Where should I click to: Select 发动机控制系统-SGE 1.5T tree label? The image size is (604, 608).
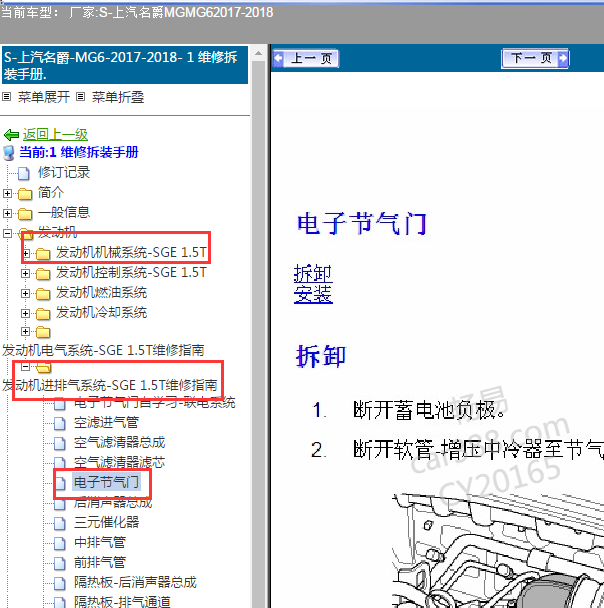tap(131, 273)
